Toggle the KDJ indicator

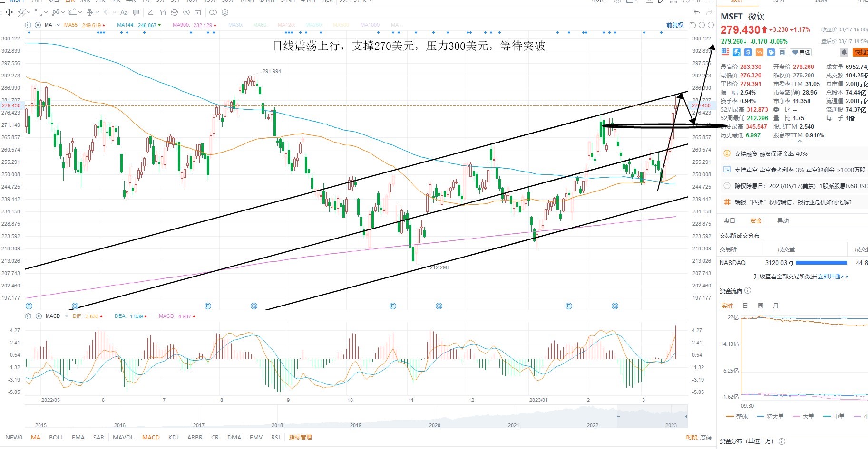[x=174, y=438]
